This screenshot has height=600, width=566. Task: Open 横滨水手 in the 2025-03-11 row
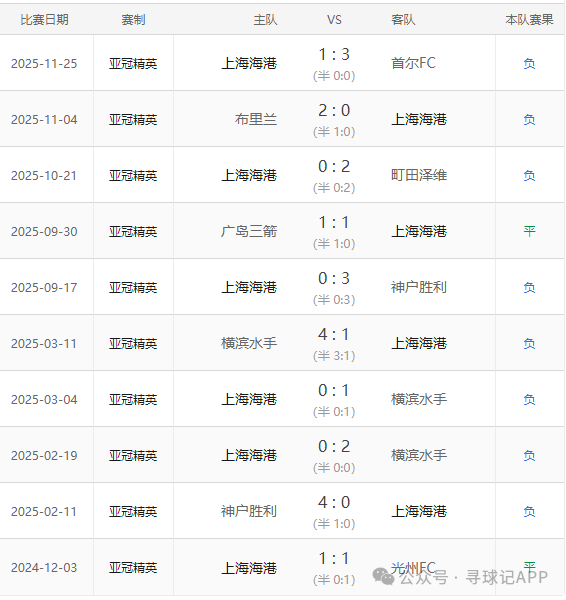[x=249, y=343]
